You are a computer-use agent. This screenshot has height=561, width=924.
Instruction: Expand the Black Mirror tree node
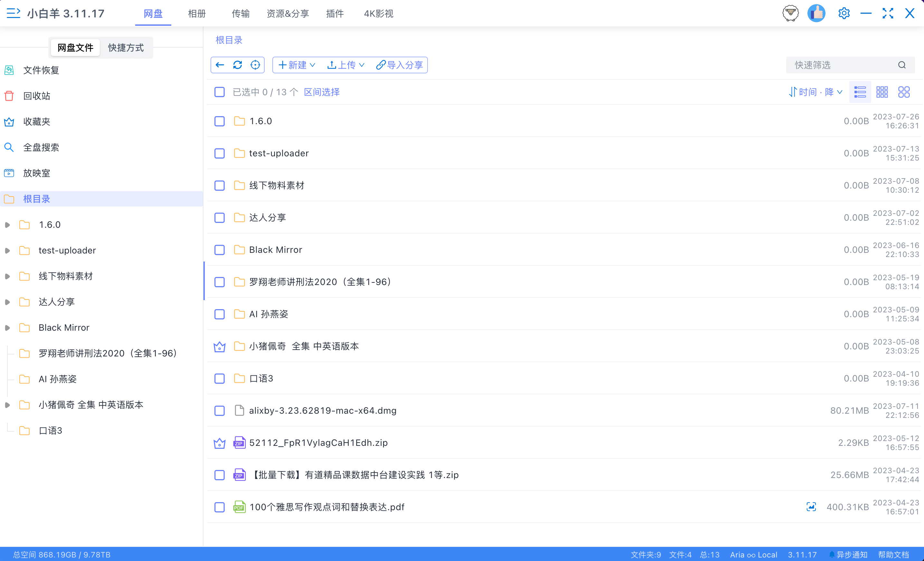(x=7, y=328)
